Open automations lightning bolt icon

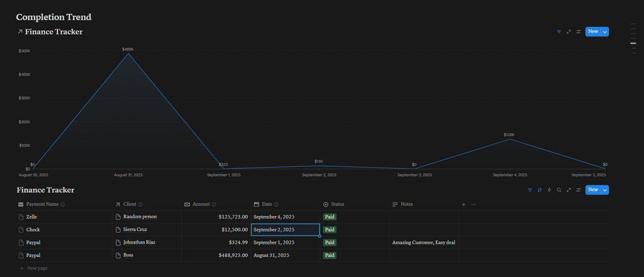(x=549, y=190)
